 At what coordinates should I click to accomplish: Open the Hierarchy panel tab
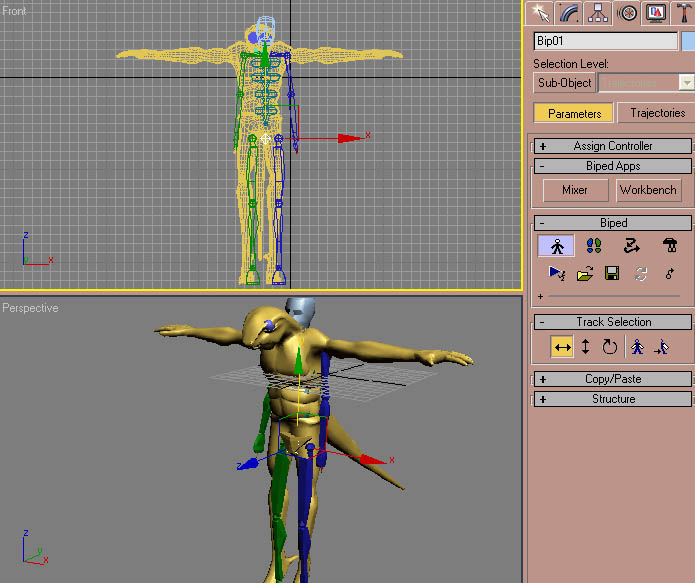pyautogui.click(x=599, y=12)
